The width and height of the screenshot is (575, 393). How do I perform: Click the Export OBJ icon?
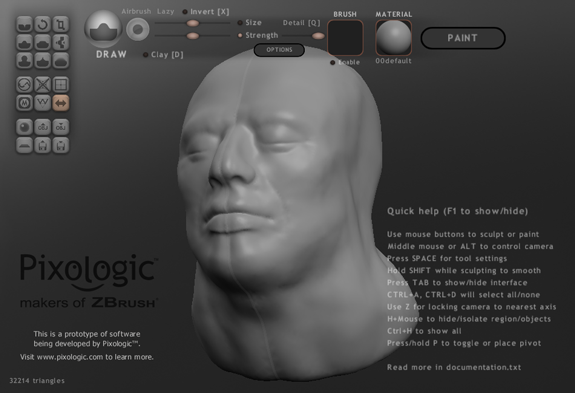pyautogui.click(x=61, y=127)
